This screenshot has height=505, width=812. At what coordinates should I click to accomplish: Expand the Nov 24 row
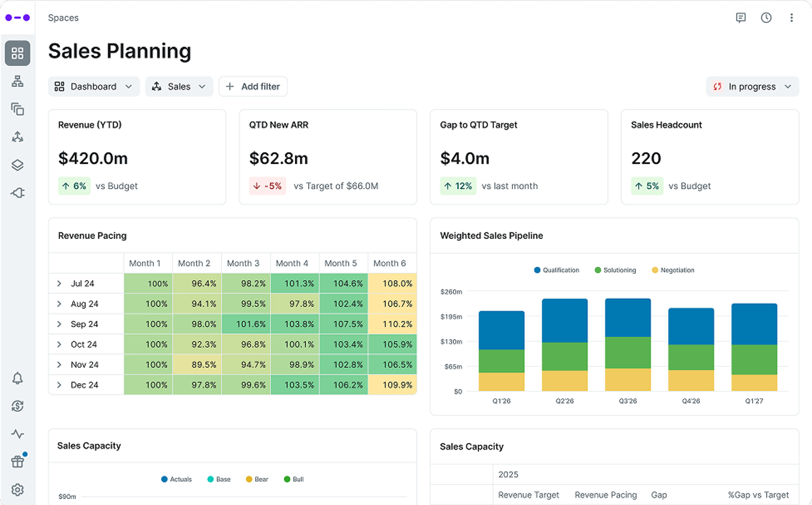(59, 365)
